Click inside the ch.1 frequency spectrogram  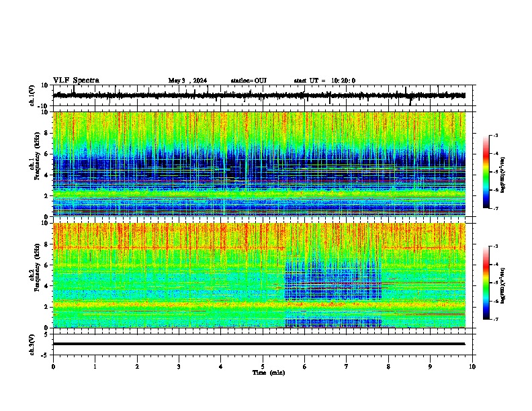pyautogui.click(x=259, y=164)
